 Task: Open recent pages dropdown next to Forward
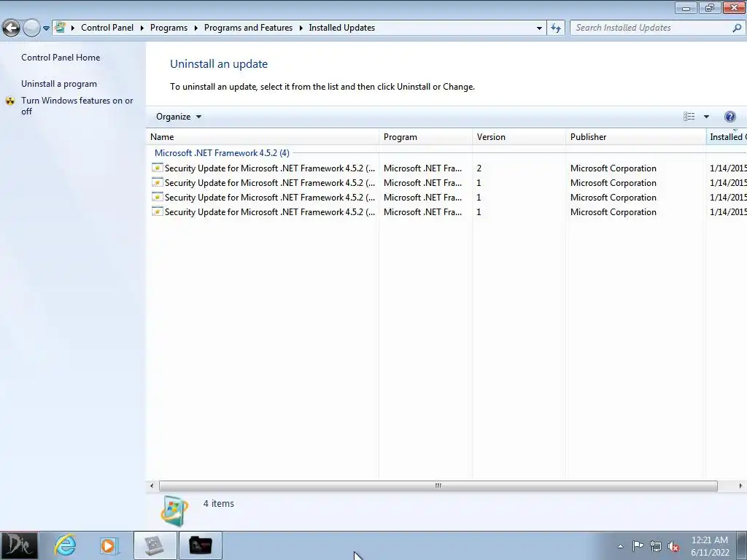(46, 28)
